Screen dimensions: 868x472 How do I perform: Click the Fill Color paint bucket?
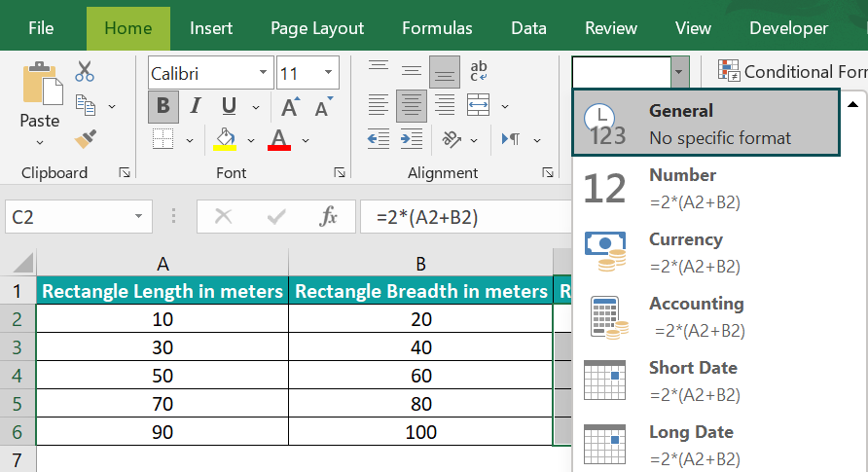tap(225, 139)
